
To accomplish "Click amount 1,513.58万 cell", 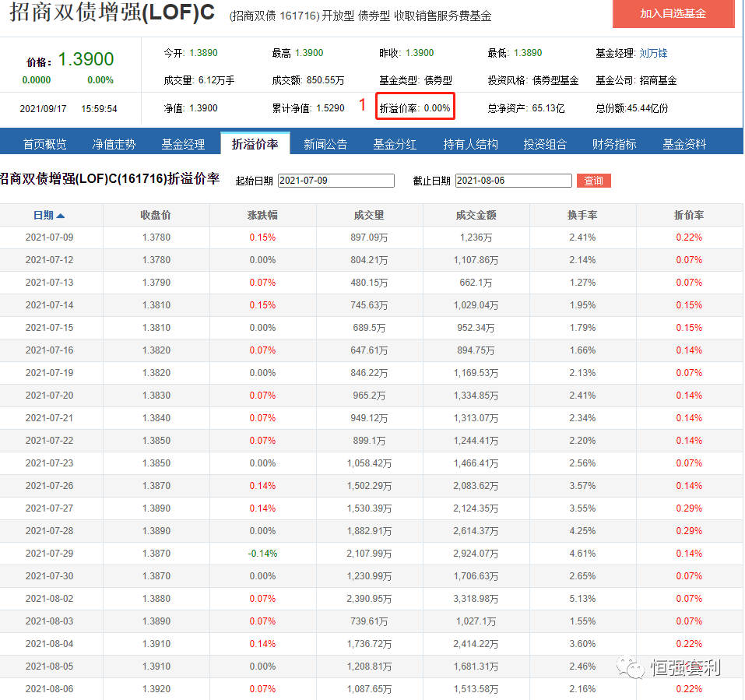I will [x=476, y=688].
